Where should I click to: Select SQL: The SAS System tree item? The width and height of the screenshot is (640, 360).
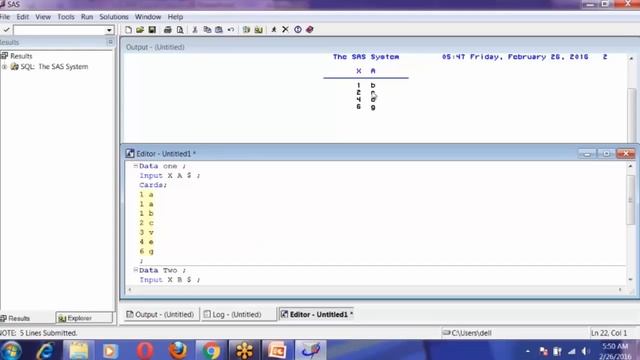click(54, 67)
